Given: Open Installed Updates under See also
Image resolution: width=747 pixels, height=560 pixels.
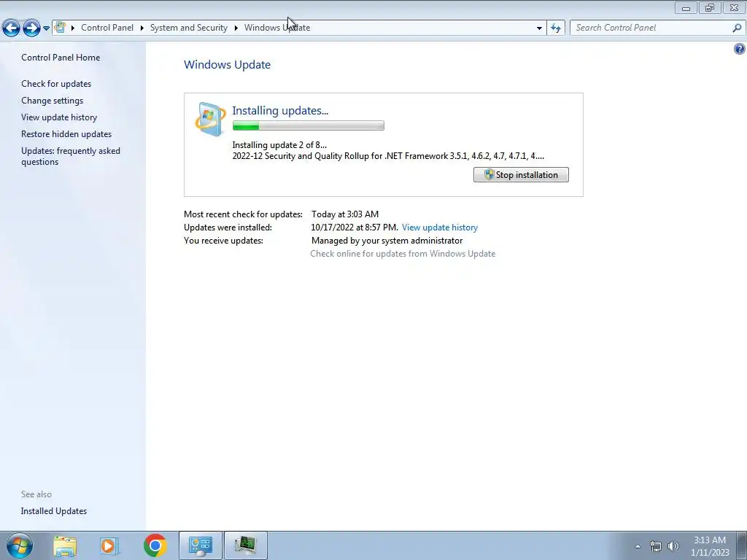Looking at the screenshot, I should pyautogui.click(x=54, y=511).
